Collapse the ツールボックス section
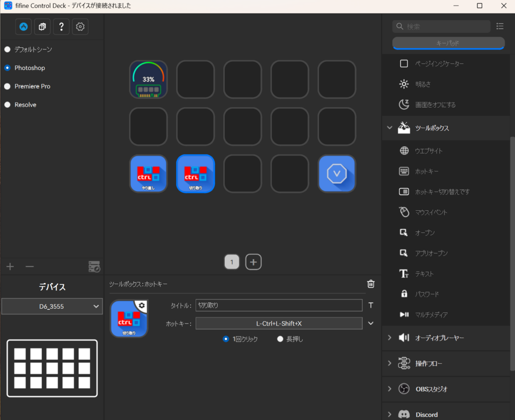The height and width of the screenshot is (420, 515). pos(389,128)
